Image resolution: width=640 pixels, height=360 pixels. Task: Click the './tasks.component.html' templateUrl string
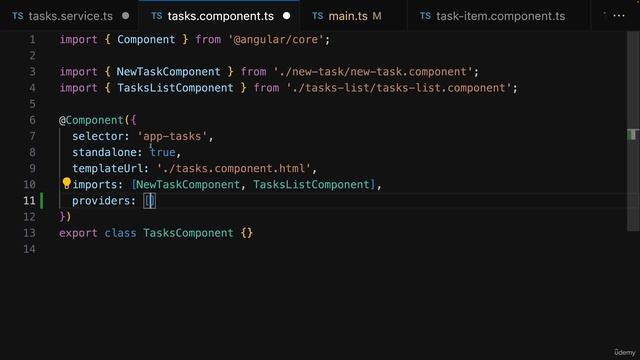[x=234, y=168]
